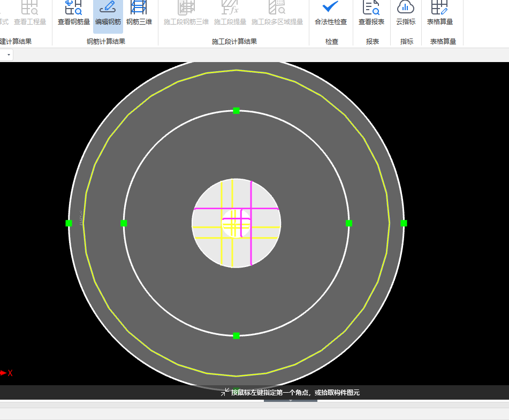The image size is (509, 420).
Task: Open the 表格算量 table calculation tool
Action: 439,13
